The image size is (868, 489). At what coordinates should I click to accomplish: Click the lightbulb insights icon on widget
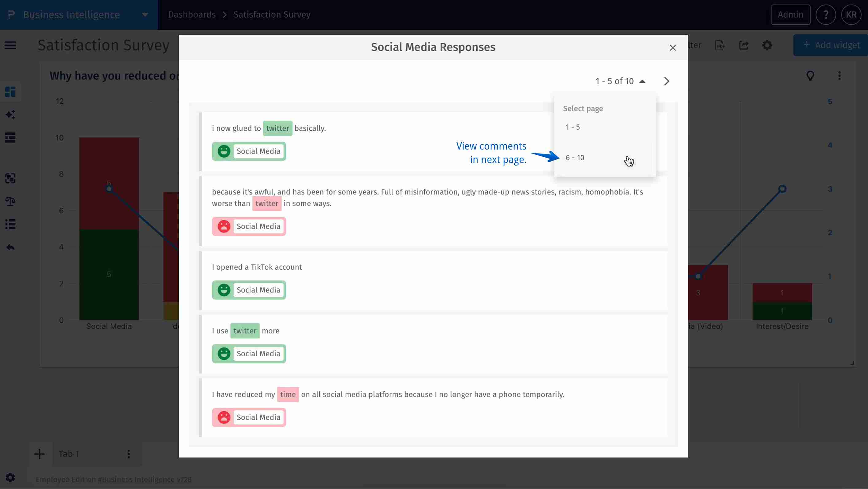point(810,76)
